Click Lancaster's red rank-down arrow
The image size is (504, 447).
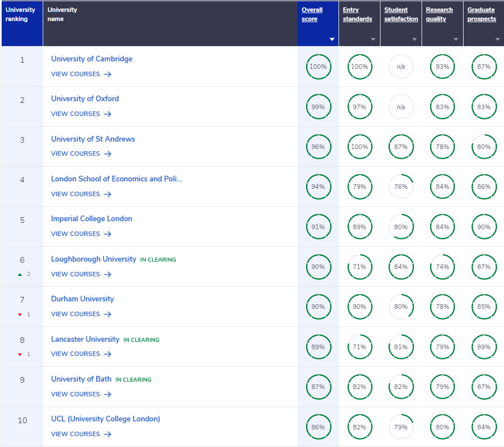point(20,354)
